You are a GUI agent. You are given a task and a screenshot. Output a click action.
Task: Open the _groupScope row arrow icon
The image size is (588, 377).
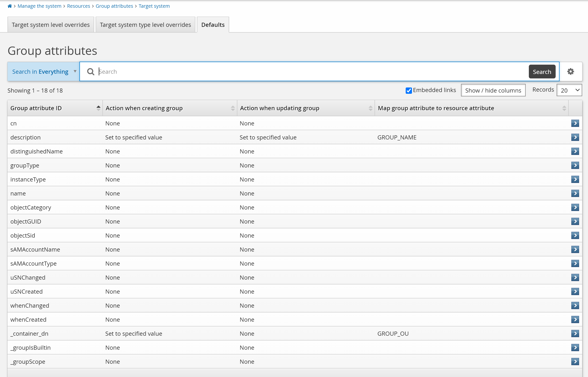click(575, 362)
